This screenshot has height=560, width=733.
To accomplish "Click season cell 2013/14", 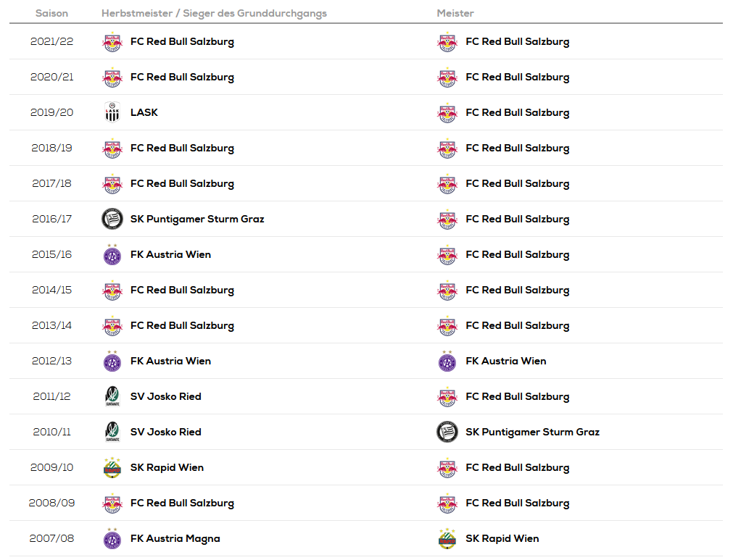I will coord(52,325).
